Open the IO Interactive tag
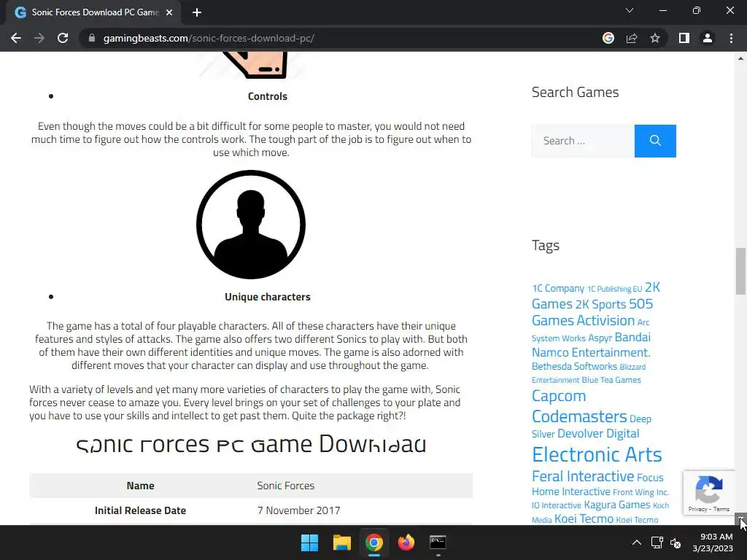 (x=557, y=506)
